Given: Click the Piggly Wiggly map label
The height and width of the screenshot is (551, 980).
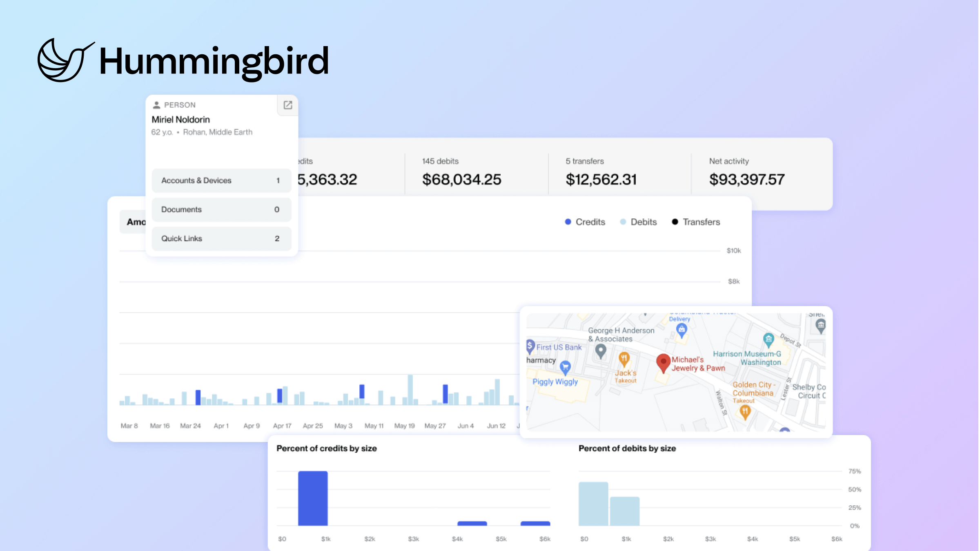Looking at the screenshot, I should coord(555,382).
